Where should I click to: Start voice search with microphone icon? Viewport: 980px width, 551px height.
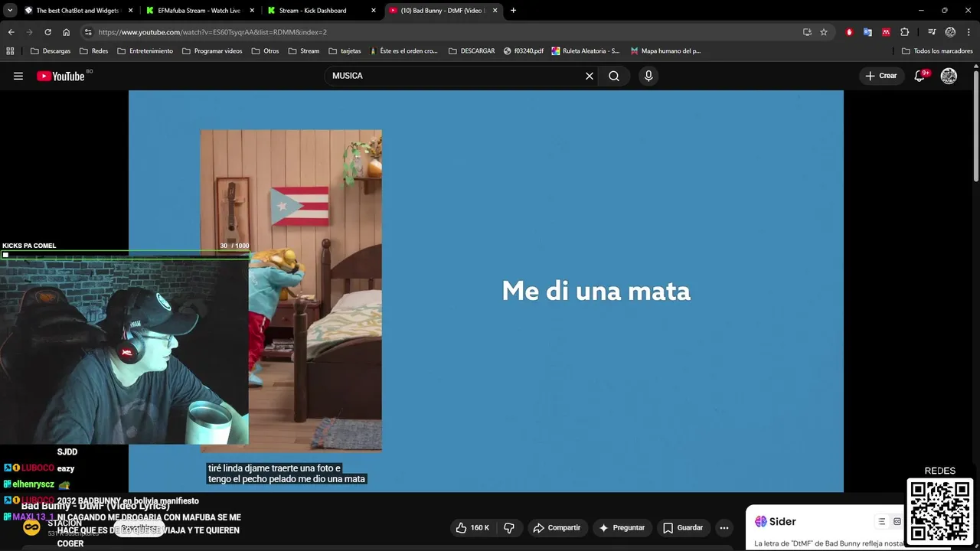point(648,76)
